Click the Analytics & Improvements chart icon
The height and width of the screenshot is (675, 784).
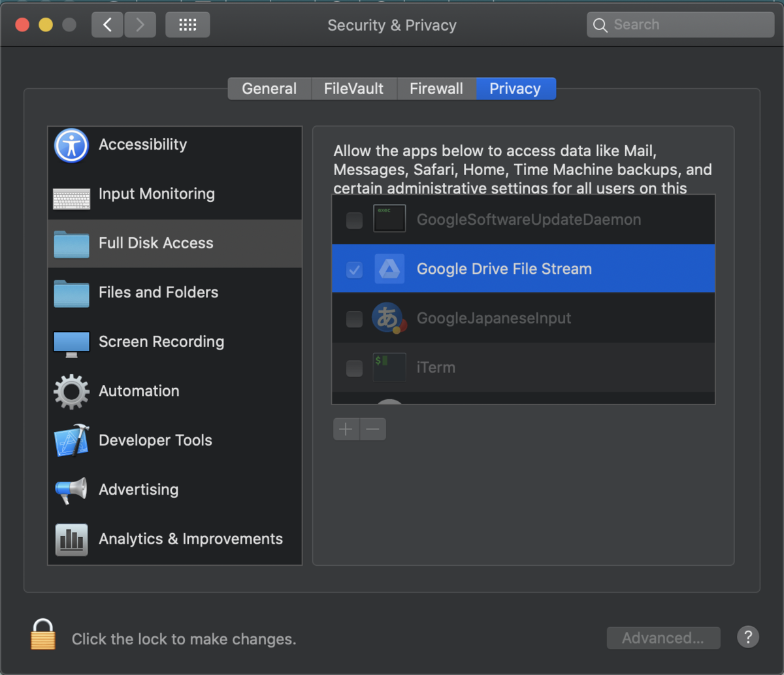71,539
